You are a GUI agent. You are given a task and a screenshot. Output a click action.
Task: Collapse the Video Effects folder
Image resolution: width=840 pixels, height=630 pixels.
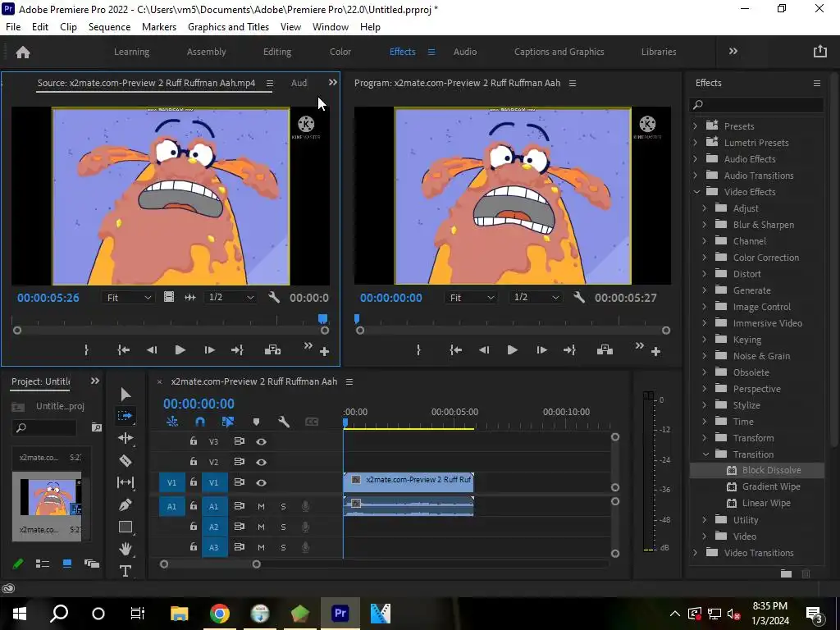click(696, 192)
